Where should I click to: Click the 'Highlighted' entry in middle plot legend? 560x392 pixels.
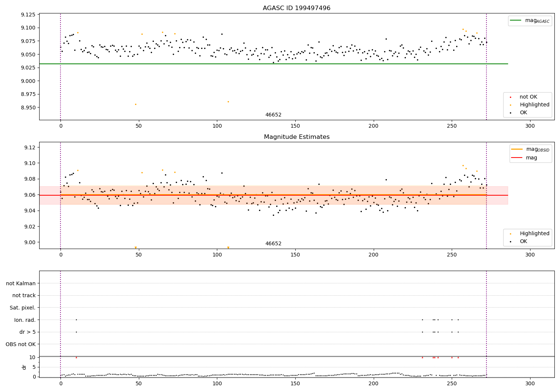[535, 233]
